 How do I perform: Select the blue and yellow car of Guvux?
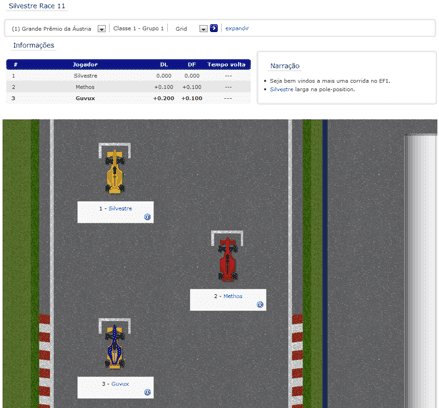115,347
